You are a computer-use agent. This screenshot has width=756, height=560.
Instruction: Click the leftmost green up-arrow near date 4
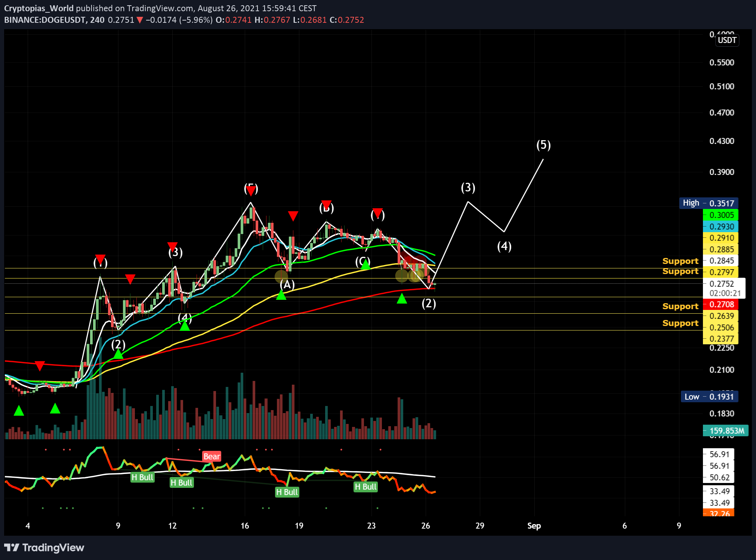[x=19, y=411]
